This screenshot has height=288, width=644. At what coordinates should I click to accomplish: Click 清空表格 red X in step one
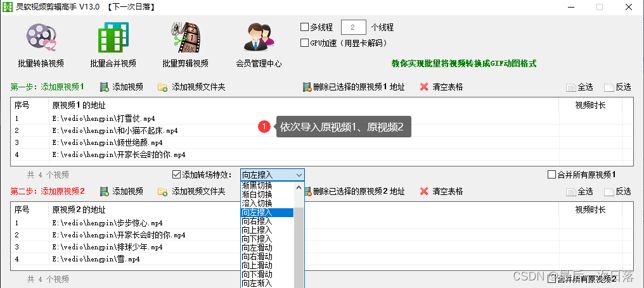tap(424, 87)
